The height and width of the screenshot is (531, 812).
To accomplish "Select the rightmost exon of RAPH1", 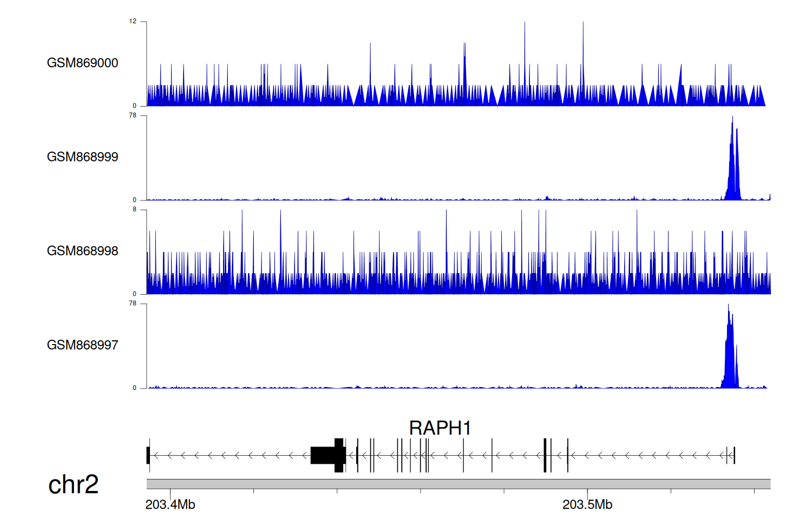I will (734, 455).
